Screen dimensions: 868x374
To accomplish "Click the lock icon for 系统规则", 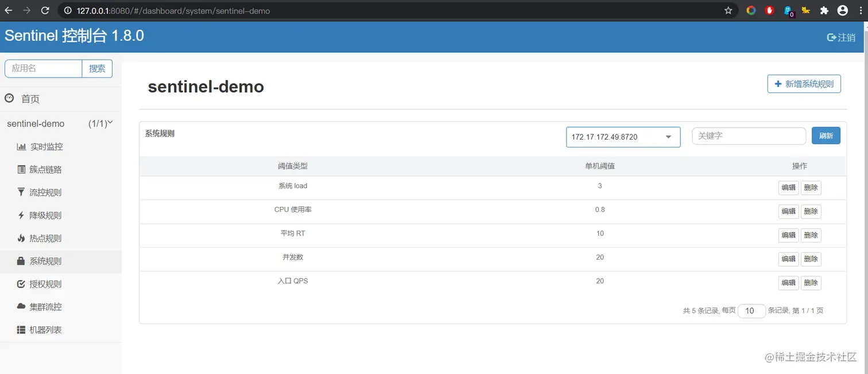I will point(21,261).
